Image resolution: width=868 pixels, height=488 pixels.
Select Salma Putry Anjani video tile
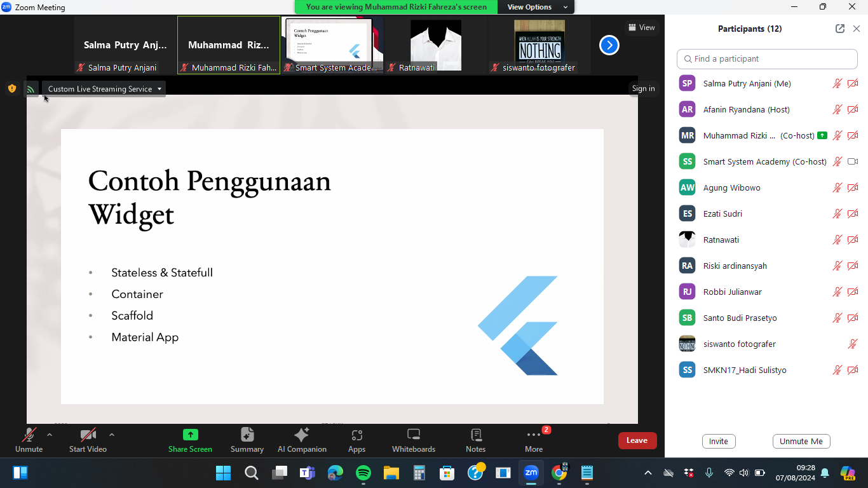point(125,45)
